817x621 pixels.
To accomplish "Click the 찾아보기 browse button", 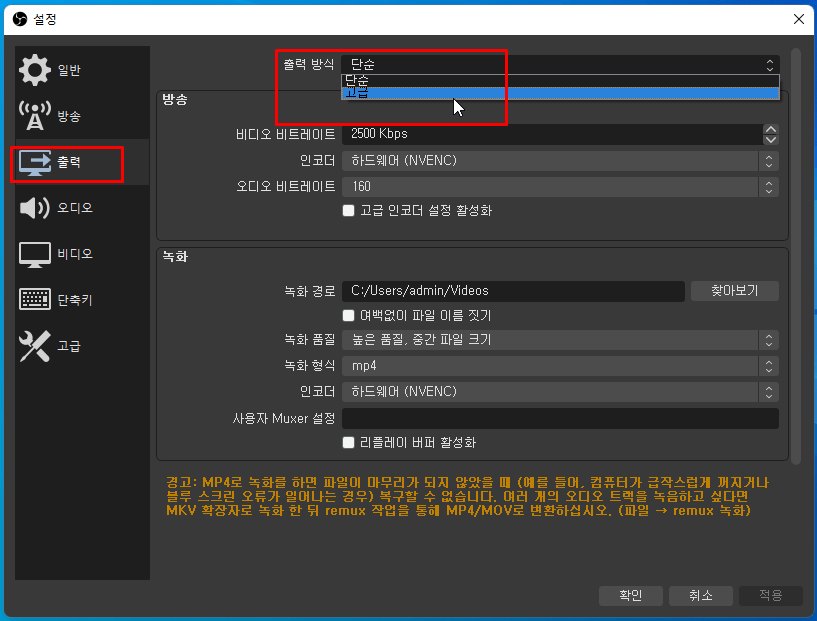I will tap(735, 291).
